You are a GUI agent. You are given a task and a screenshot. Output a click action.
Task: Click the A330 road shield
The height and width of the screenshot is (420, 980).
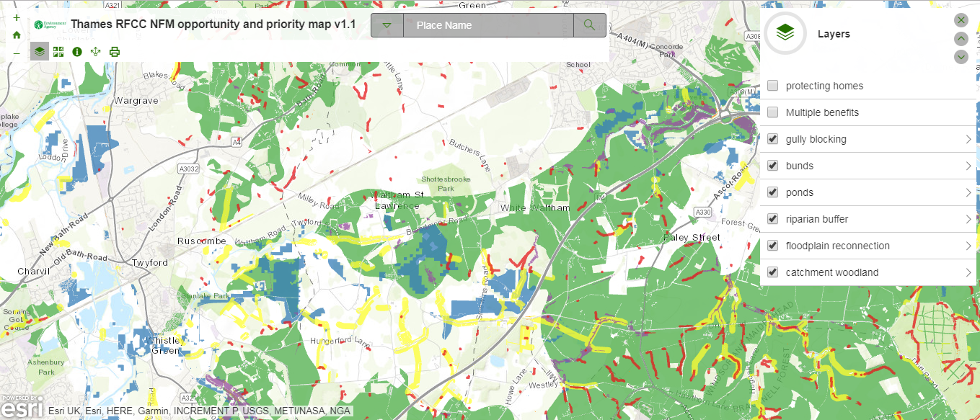(x=704, y=211)
